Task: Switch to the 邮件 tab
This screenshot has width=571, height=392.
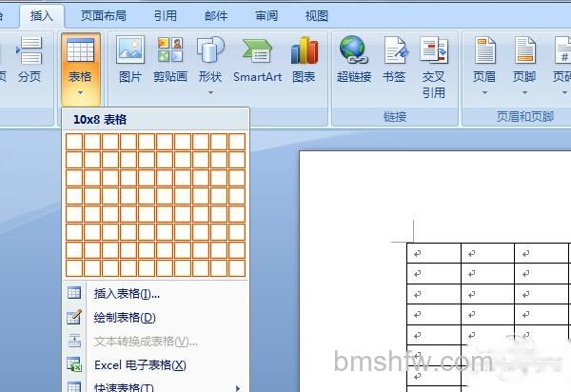Action: point(216,16)
